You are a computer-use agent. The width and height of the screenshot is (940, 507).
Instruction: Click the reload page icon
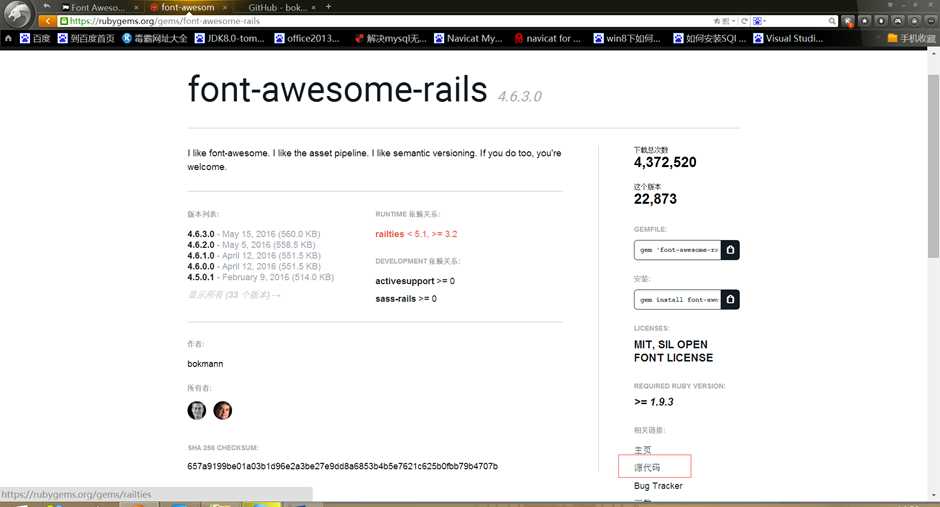(x=744, y=21)
